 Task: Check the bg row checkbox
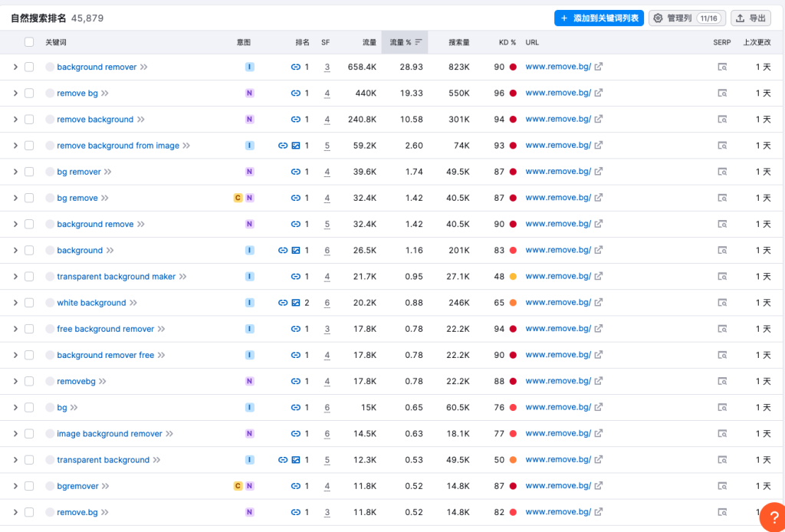point(29,407)
